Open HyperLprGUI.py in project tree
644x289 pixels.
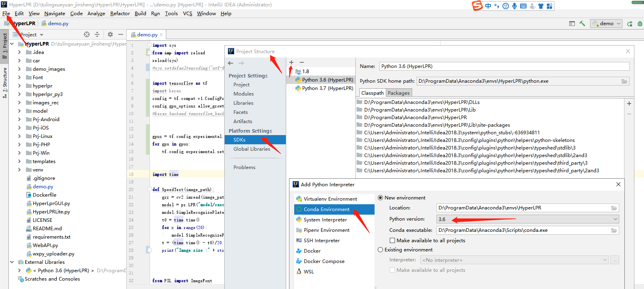(51, 203)
